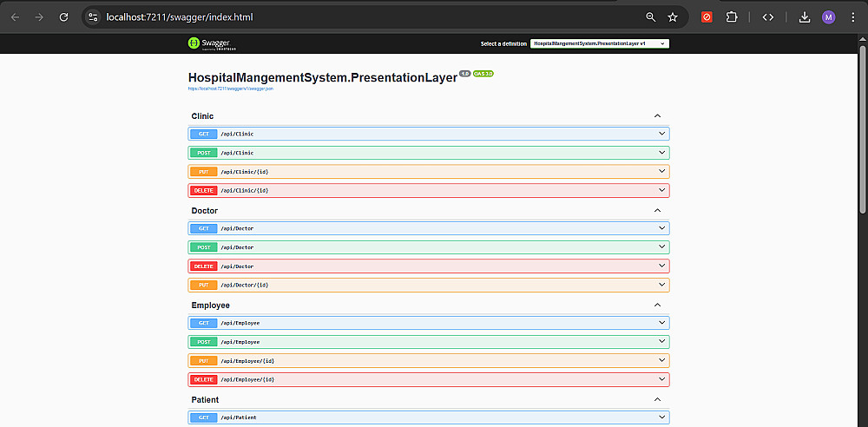Open the profile avatar menu
Viewport: 868px width, 427px height.
[x=829, y=17]
